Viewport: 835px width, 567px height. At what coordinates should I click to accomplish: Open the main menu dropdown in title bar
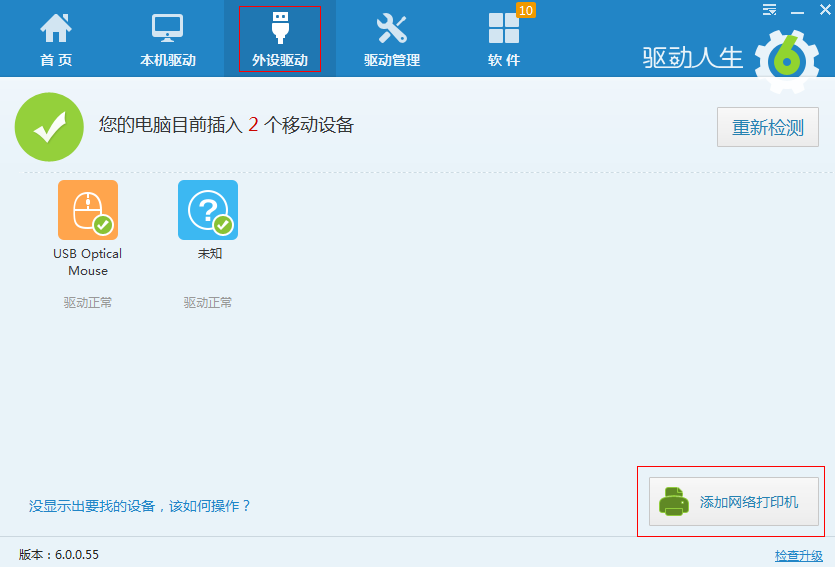769,10
